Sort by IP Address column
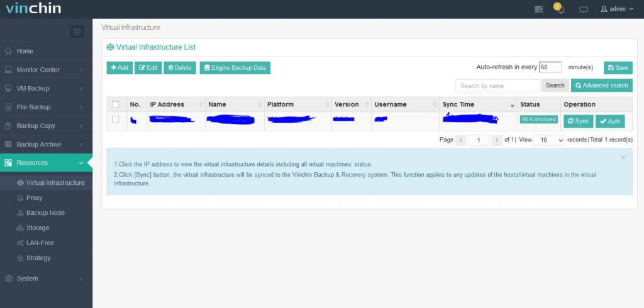 pyautogui.click(x=176, y=104)
